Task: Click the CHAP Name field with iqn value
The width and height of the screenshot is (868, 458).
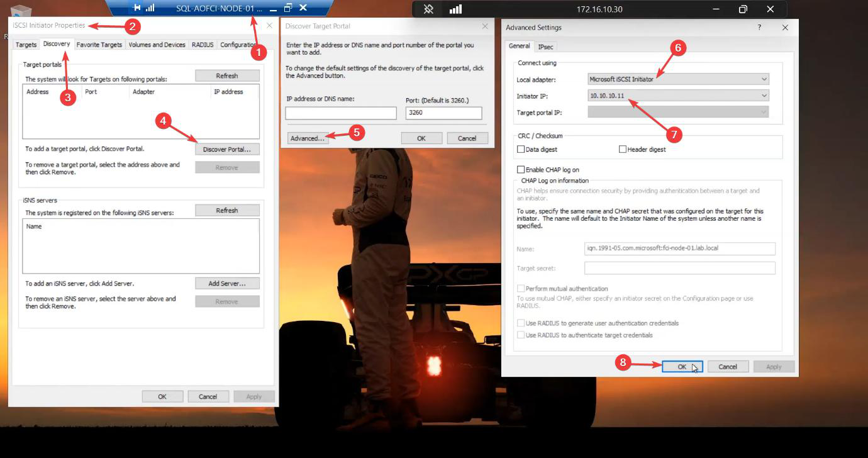Action: coord(680,249)
